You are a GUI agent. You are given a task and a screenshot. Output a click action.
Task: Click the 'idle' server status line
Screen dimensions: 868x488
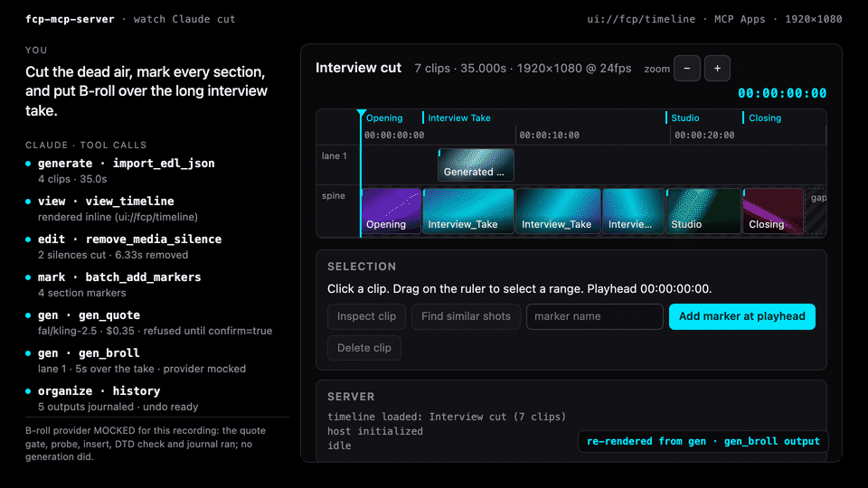click(339, 446)
